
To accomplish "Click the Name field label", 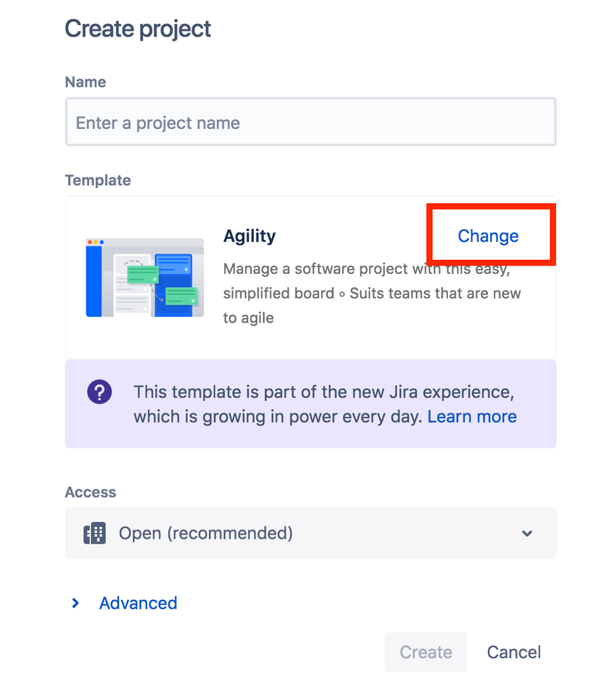I will (x=86, y=82).
